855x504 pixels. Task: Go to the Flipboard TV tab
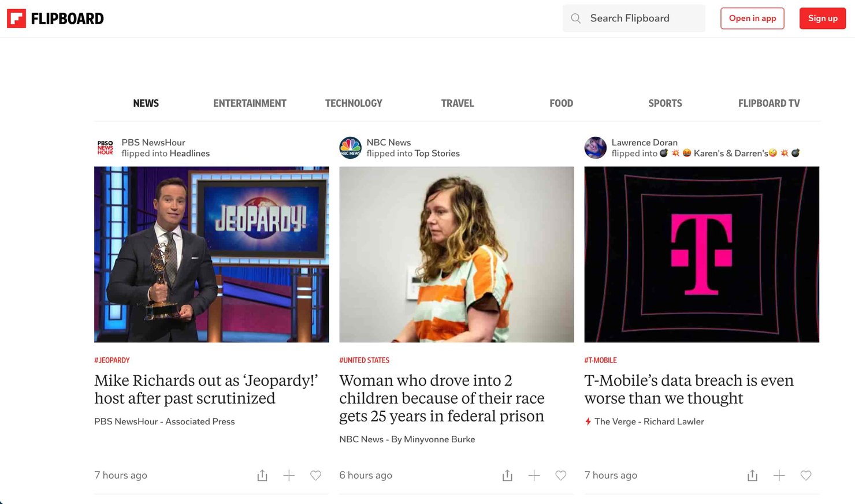point(768,103)
